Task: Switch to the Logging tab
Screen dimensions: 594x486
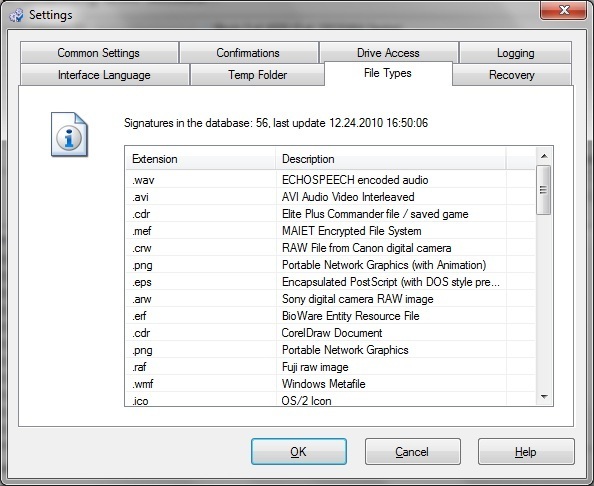Action: [515, 53]
